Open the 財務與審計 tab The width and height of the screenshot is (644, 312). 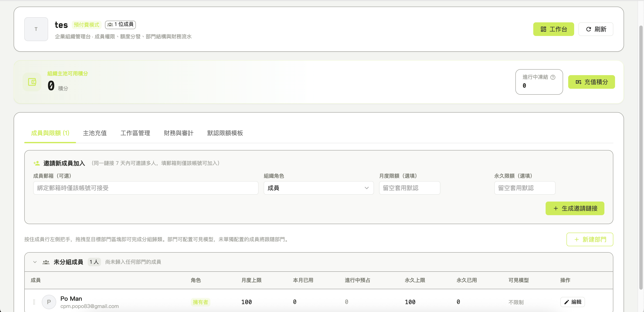click(178, 133)
